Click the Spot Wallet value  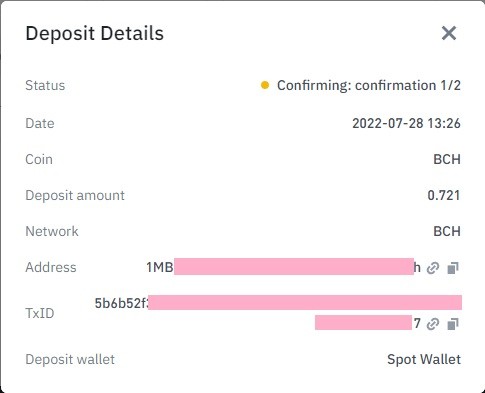[x=424, y=359]
